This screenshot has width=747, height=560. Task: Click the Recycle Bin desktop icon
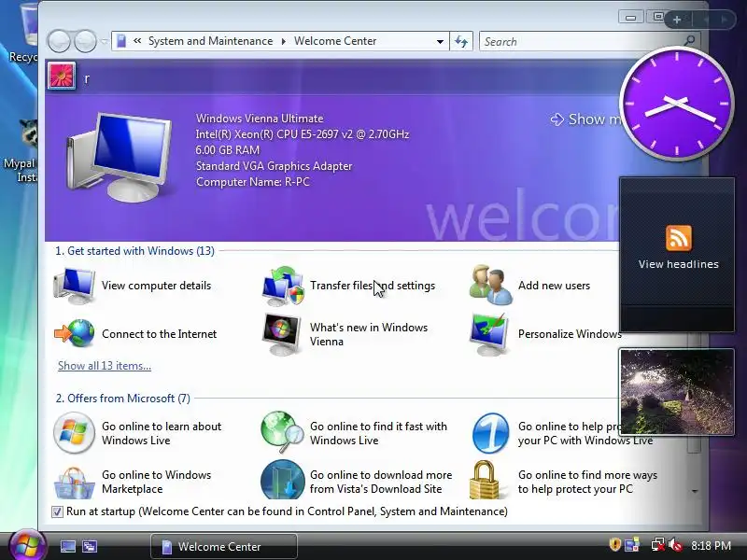coord(22,33)
